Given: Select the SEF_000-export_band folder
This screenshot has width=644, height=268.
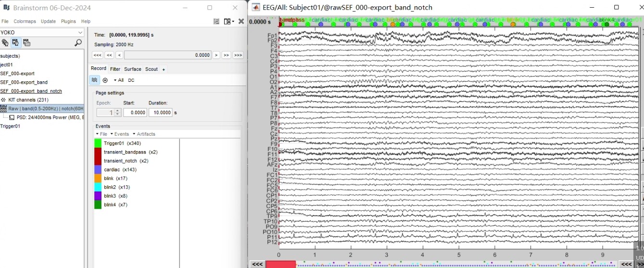Looking at the screenshot, I should pos(24,82).
